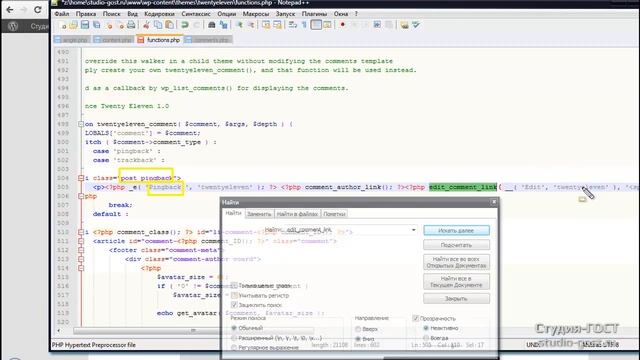This screenshot has height=360, width=640.
Task: Switch to 'Найти в файлах' tab
Action: click(x=297, y=214)
